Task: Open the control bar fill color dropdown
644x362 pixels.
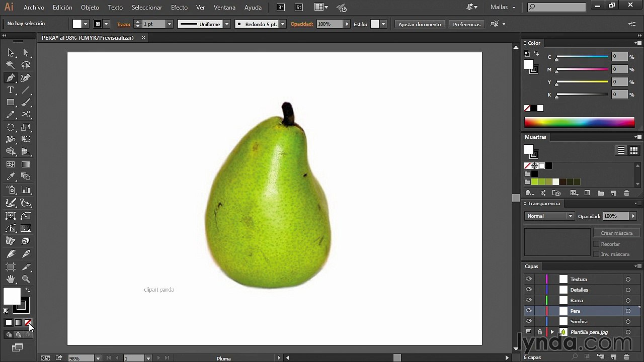Action: [86, 24]
